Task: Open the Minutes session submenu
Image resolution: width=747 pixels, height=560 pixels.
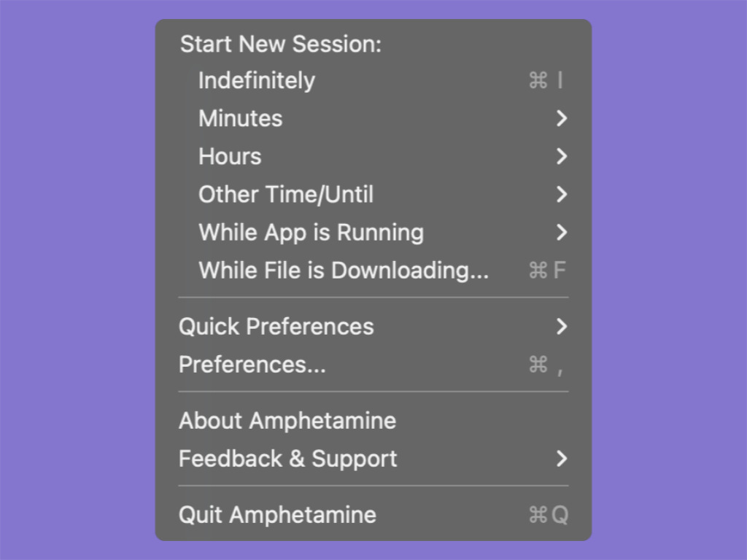Action: [x=241, y=119]
